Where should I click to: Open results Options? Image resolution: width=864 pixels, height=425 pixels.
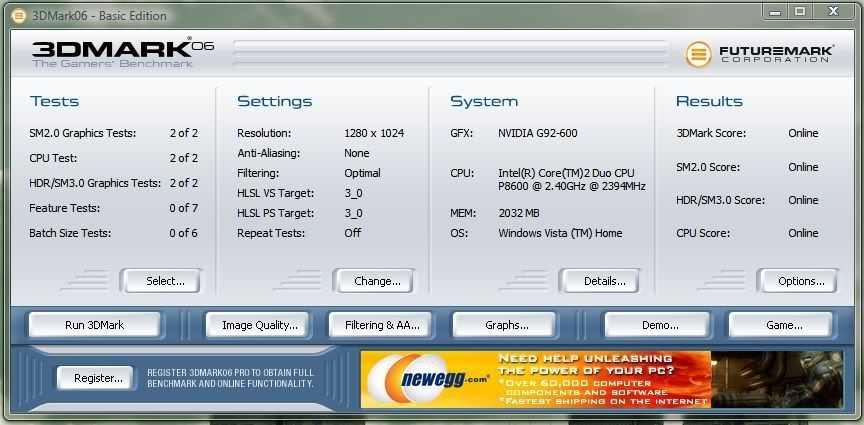click(797, 281)
